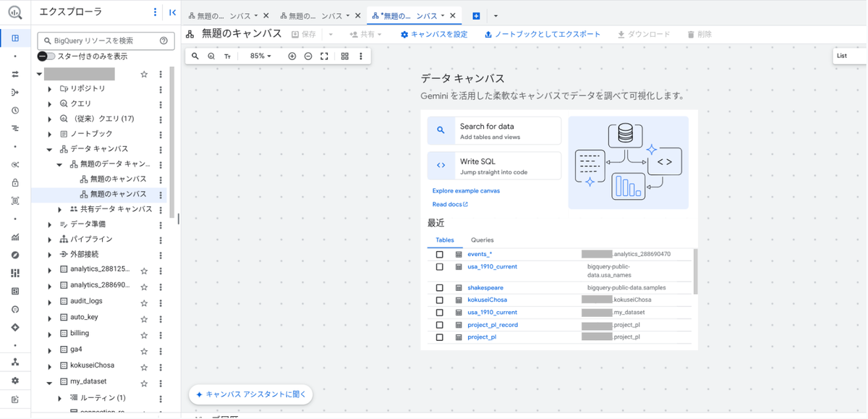Expand the 外部接続 tree node
Image resolution: width=868 pixels, height=419 pixels.
point(49,255)
